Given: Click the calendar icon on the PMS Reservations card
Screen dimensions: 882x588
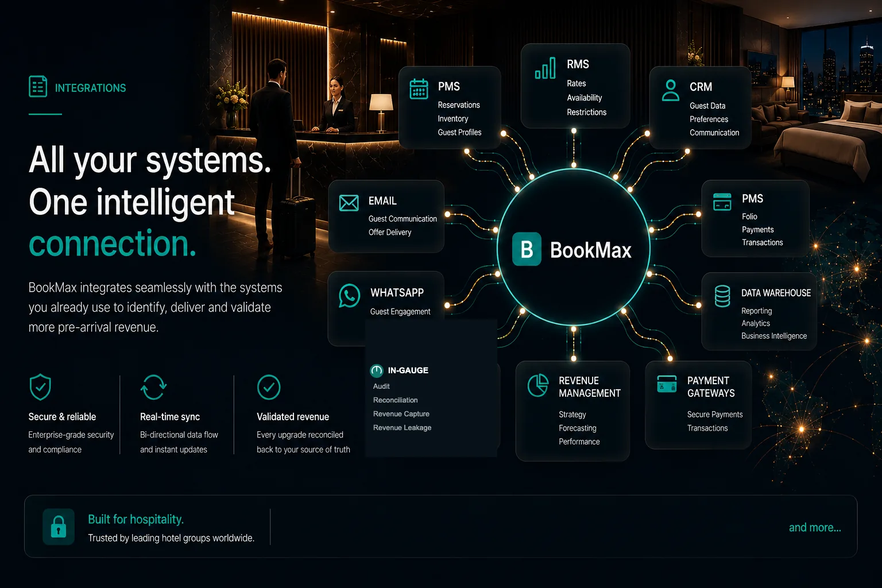Looking at the screenshot, I should click(419, 89).
